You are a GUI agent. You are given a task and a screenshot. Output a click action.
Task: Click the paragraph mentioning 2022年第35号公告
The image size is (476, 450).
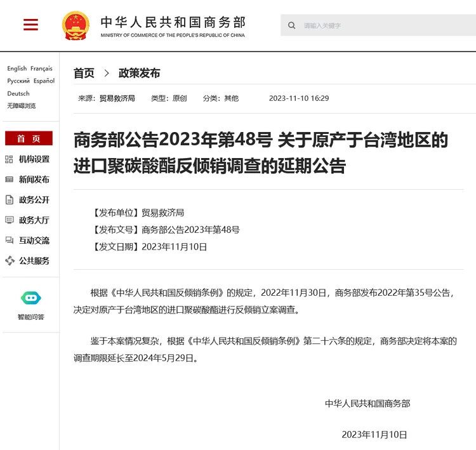tap(264, 301)
